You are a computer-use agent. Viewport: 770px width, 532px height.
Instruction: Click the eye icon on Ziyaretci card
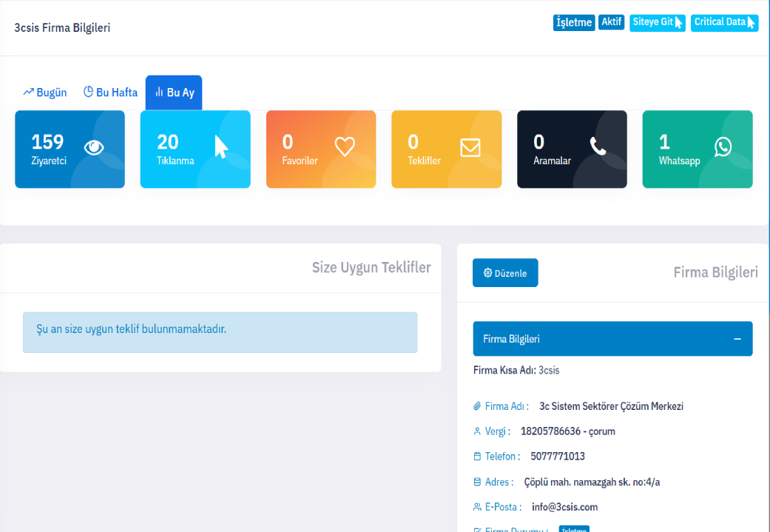pos(94,148)
